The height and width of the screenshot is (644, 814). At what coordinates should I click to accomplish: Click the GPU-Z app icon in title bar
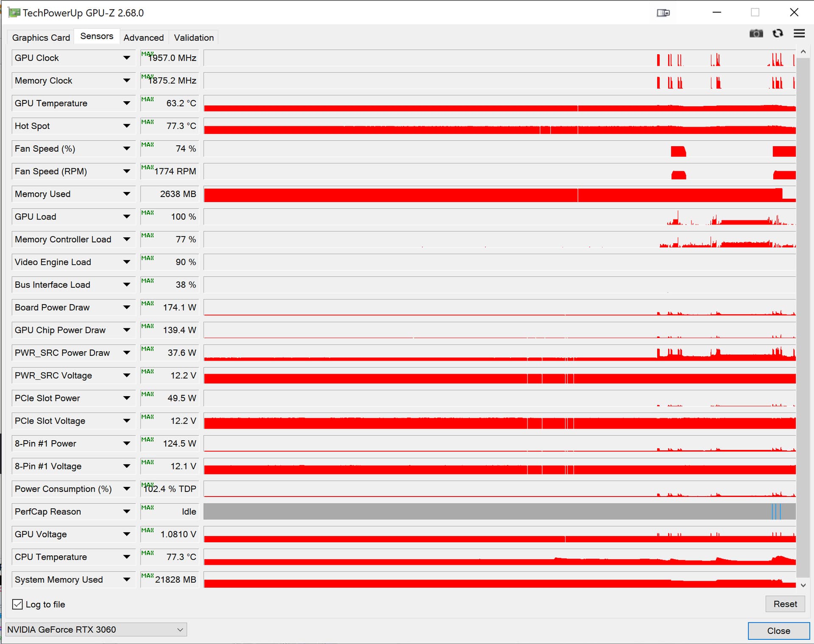14,13
